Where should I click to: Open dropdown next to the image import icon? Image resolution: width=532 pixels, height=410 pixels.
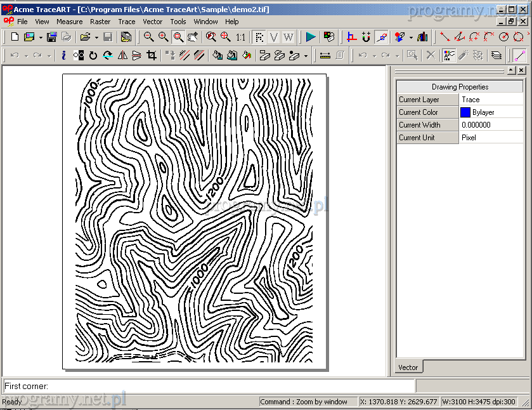(x=41, y=37)
